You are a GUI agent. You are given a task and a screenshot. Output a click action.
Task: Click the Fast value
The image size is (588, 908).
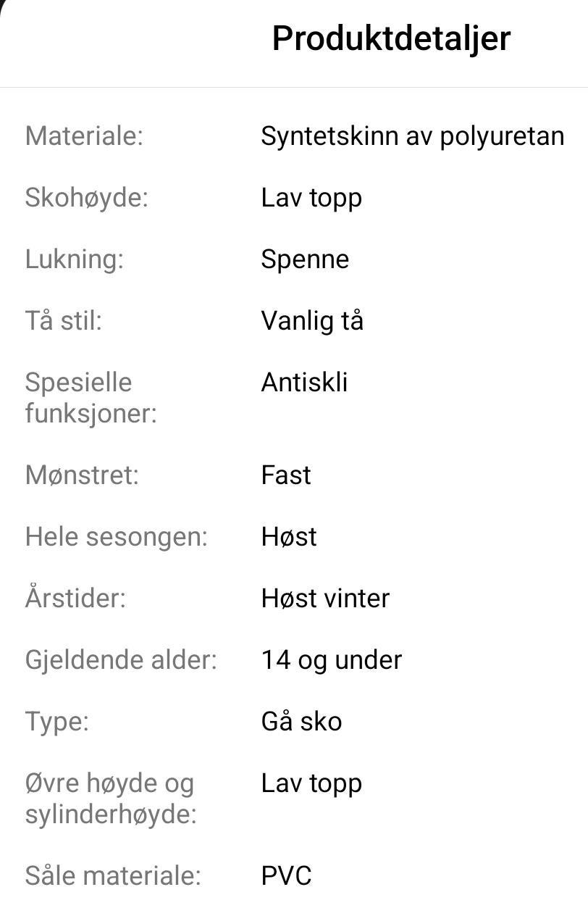click(x=286, y=475)
